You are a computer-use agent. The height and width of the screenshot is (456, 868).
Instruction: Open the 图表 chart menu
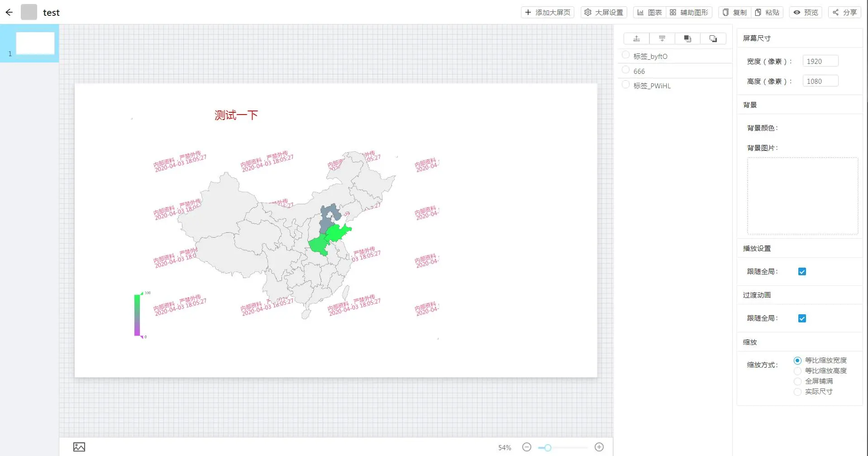650,12
